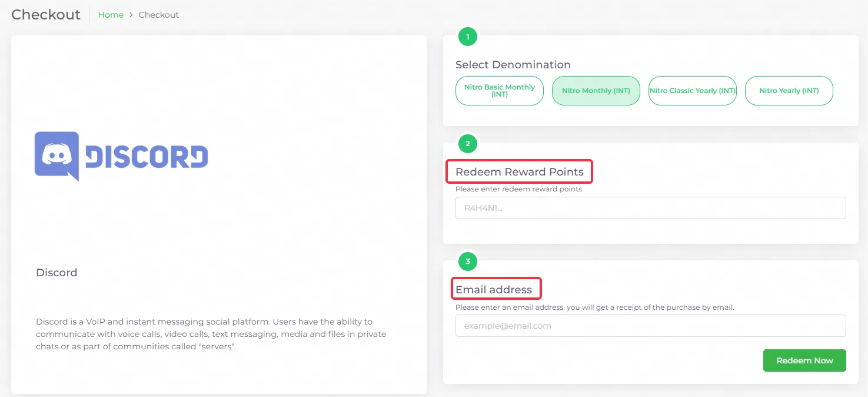The width and height of the screenshot is (868, 397).
Task: Select Nitro Monthly (INT) denomination
Action: [596, 91]
